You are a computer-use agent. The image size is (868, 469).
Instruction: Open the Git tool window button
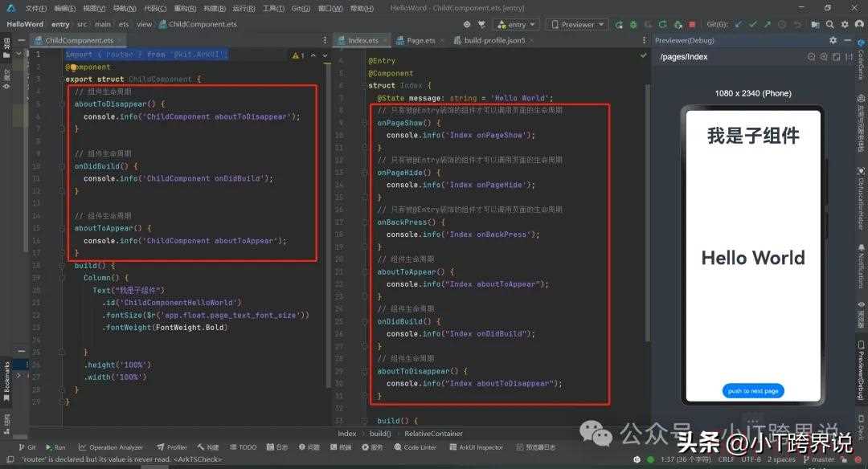(27, 447)
